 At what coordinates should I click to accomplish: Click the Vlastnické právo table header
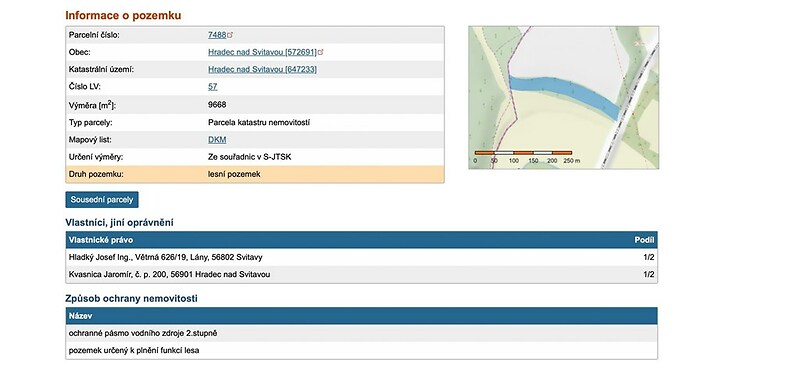point(101,240)
